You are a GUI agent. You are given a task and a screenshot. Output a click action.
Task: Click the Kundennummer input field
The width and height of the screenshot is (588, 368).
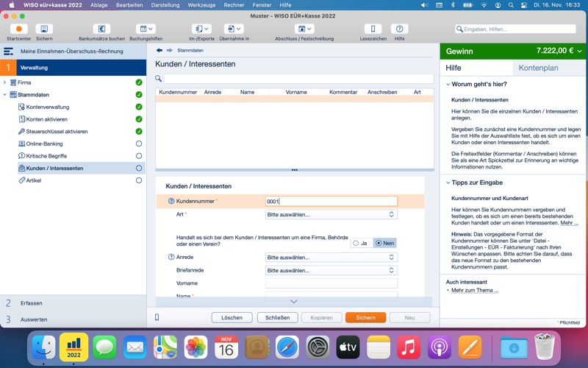(331, 201)
